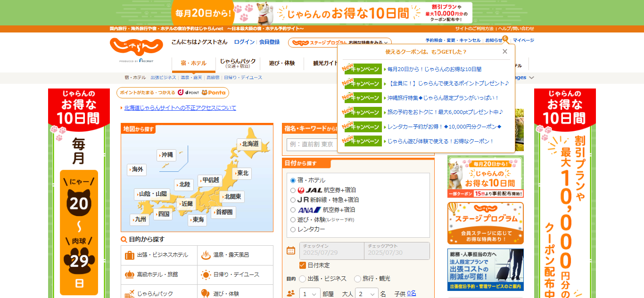Open 遊び・体験 navigation tab

(x=282, y=64)
